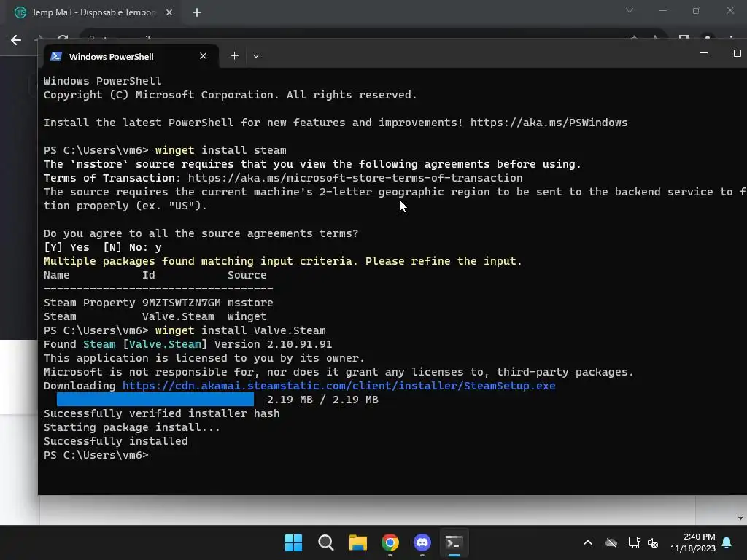Open Discord from the taskbar
The image size is (747, 560).
pyautogui.click(x=422, y=542)
